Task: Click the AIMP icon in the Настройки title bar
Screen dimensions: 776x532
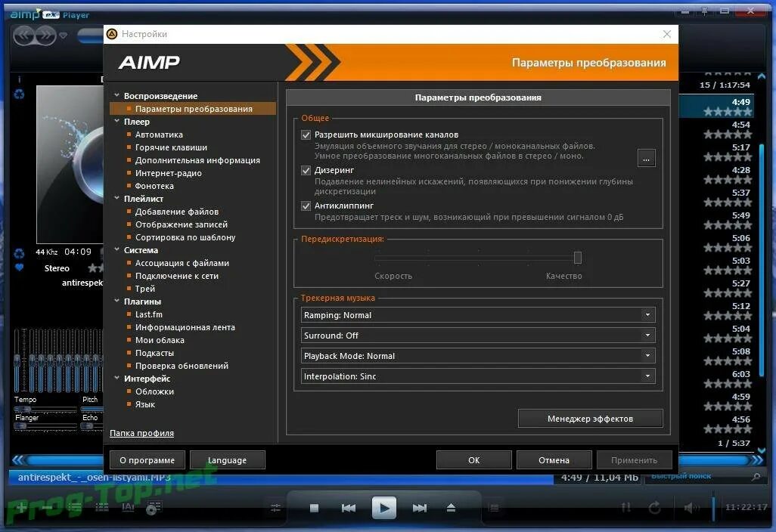Action: 113,33
